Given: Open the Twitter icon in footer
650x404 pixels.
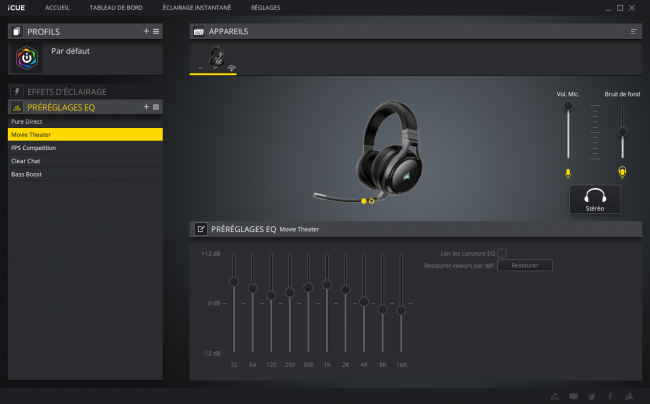Looking at the screenshot, I should pyautogui.click(x=592, y=397).
